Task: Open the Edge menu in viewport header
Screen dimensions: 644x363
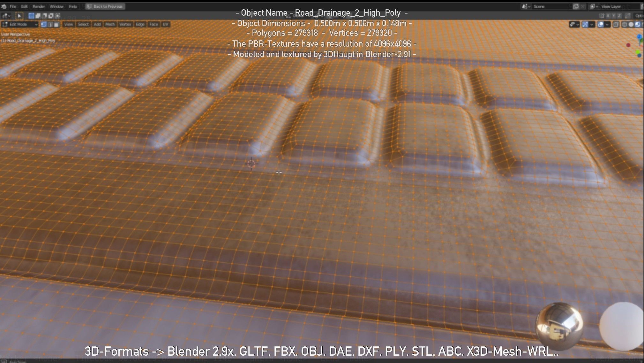Action: 140,24
